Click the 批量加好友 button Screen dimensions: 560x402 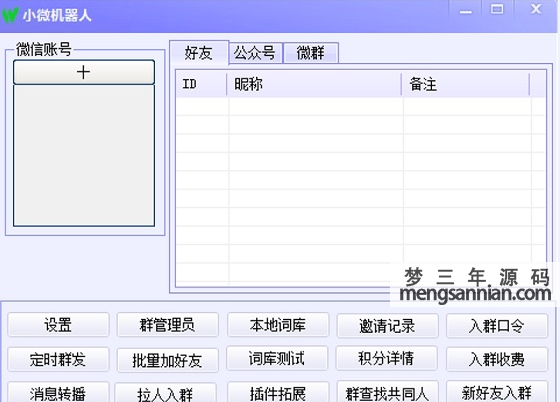pos(168,360)
